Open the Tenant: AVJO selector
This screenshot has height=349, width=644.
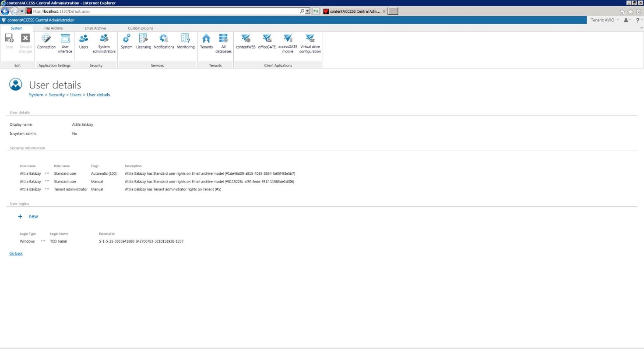coord(604,20)
